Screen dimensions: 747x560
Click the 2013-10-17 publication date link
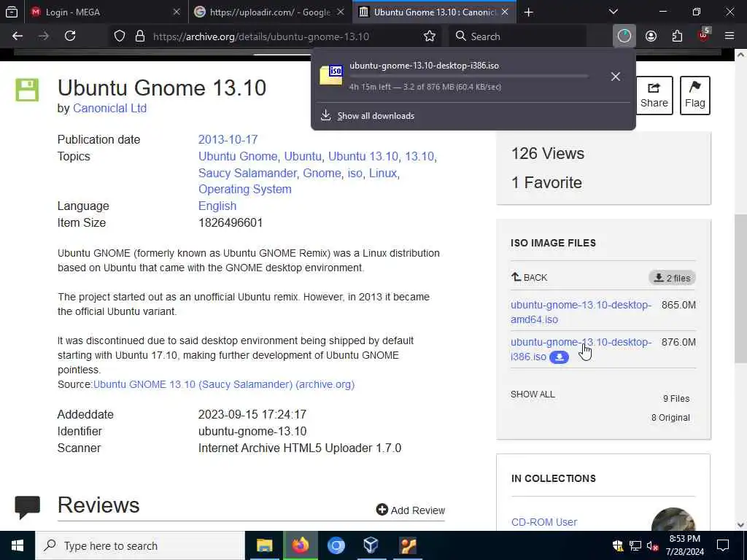(228, 139)
